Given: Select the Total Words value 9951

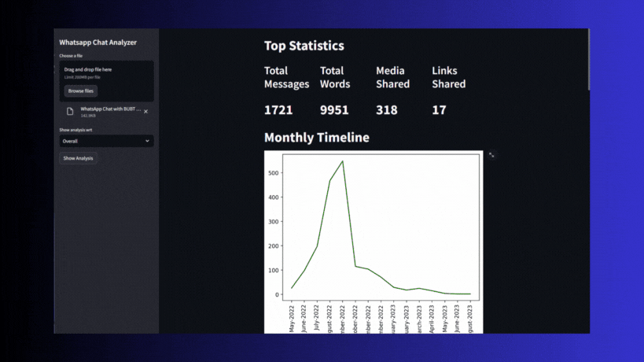Looking at the screenshot, I should pos(334,109).
